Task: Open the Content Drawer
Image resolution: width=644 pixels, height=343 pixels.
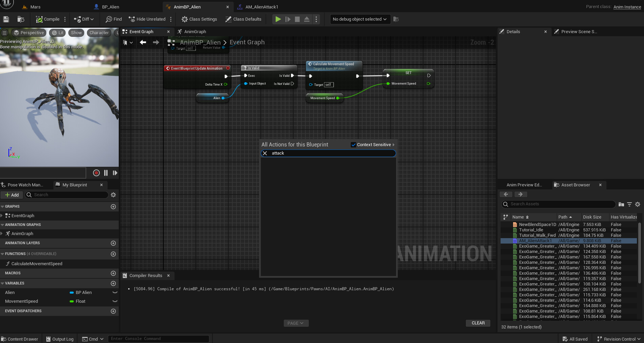Action: tap(20, 339)
